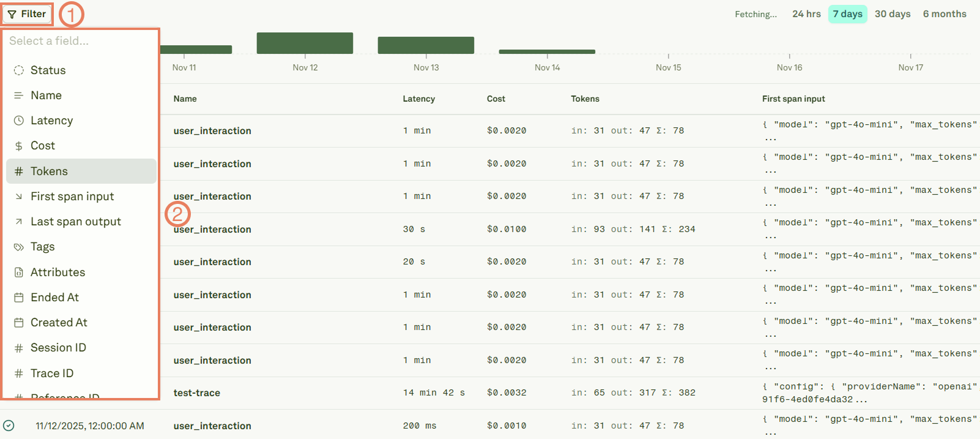
Task: Click the 200 ms latency cell
Action: tap(420, 426)
